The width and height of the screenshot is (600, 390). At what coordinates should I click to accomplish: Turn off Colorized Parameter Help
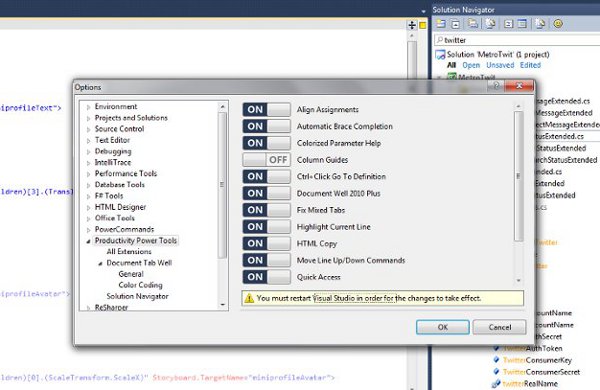click(266, 143)
